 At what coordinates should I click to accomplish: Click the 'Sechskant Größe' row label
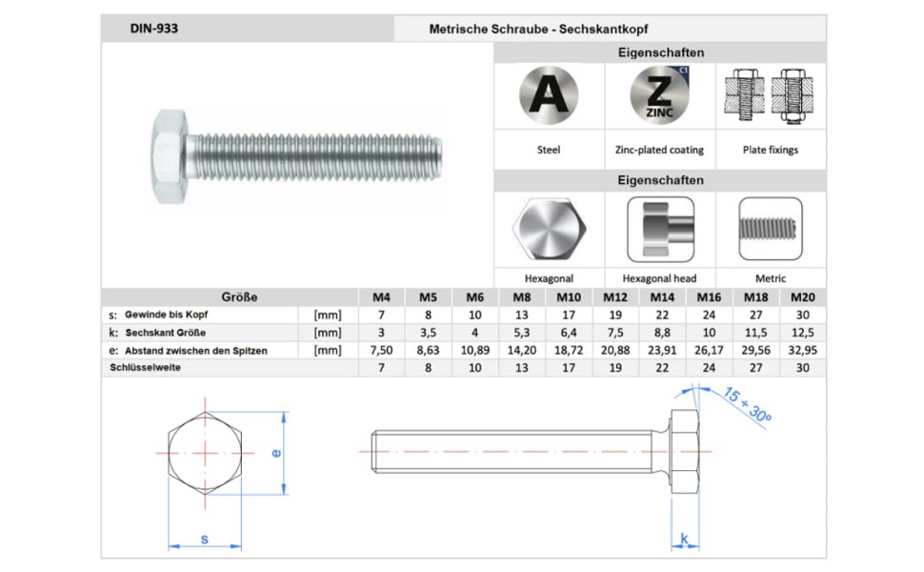[x=165, y=333]
